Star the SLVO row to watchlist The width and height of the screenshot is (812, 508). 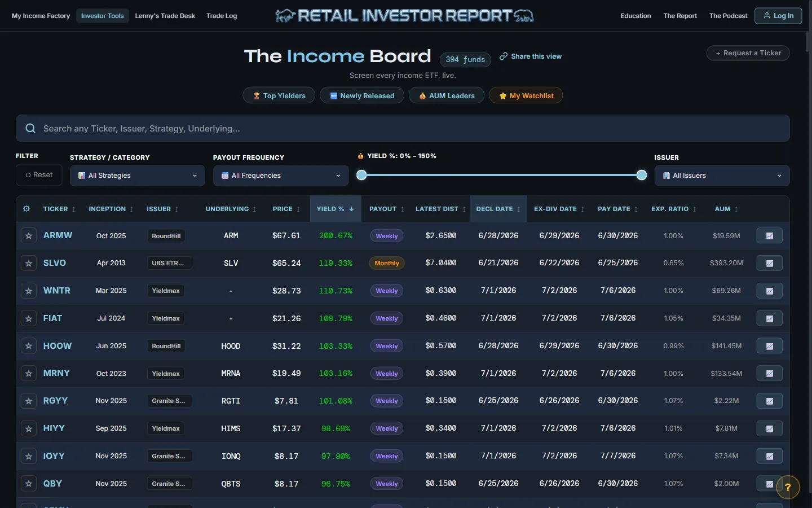pos(29,263)
